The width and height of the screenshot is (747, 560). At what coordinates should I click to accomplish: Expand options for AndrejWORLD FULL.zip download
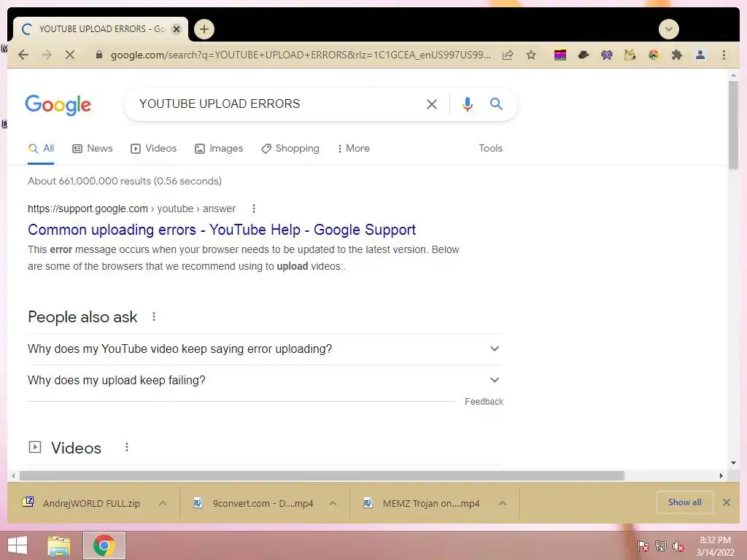pyautogui.click(x=163, y=503)
